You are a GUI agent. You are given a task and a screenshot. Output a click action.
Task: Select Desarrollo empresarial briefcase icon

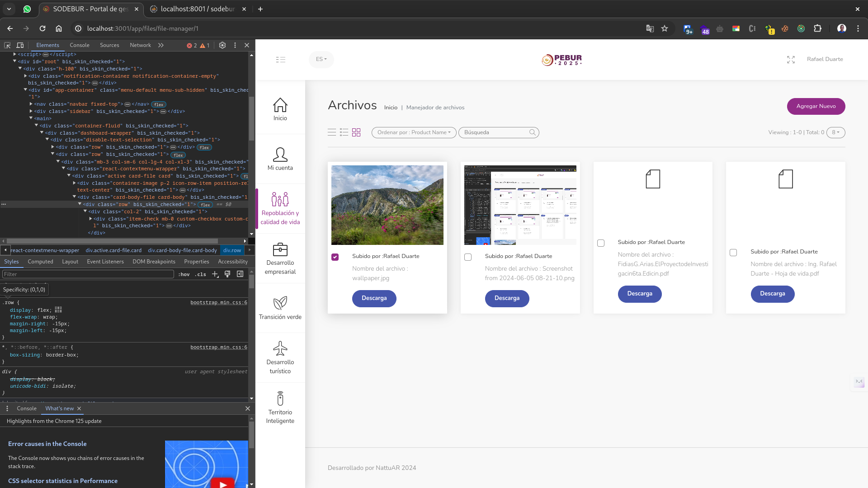[x=280, y=249]
